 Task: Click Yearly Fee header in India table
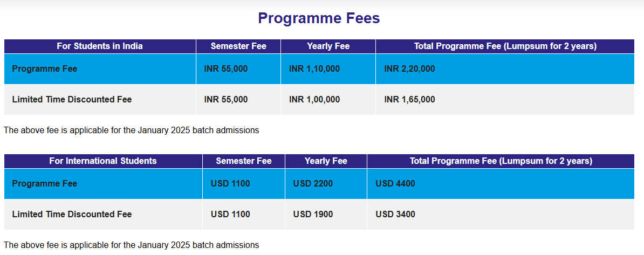pyautogui.click(x=328, y=46)
